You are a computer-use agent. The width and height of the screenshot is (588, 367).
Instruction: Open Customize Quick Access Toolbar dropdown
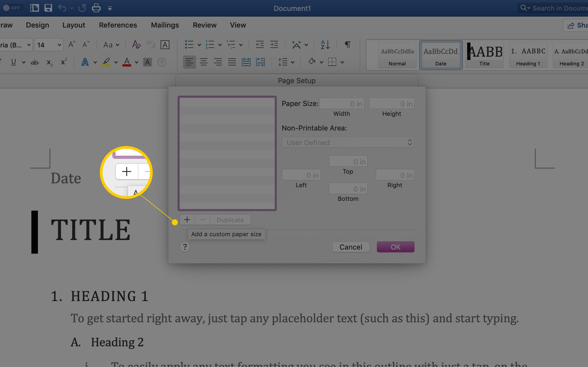coord(110,8)
